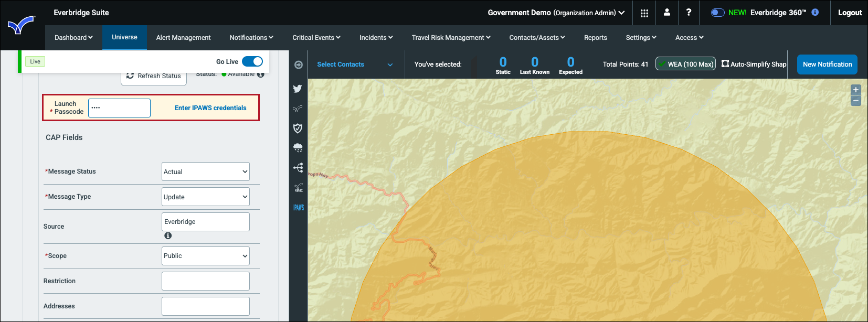Expand the Notifications menu
Viewport: 868px width, 322px height.
[x=251, y=38]
